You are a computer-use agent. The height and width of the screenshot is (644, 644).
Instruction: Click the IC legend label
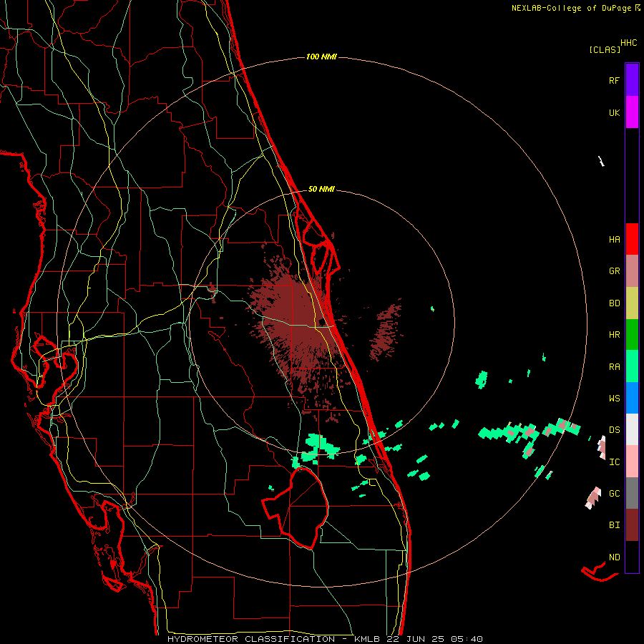614,462
